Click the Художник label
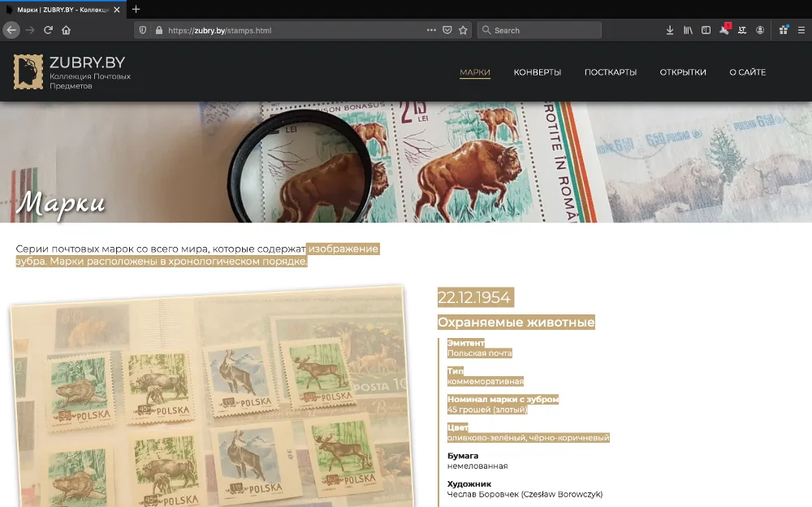Image resolution: width=812 pixels, height=507 pixels. click(x=469, y=483)
